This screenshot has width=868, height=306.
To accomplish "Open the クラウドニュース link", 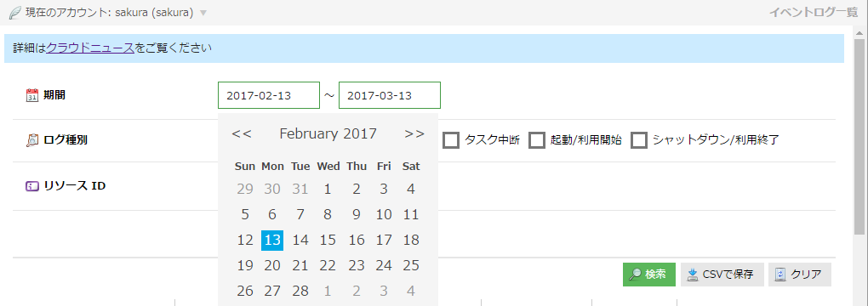I will pos(90,48).
